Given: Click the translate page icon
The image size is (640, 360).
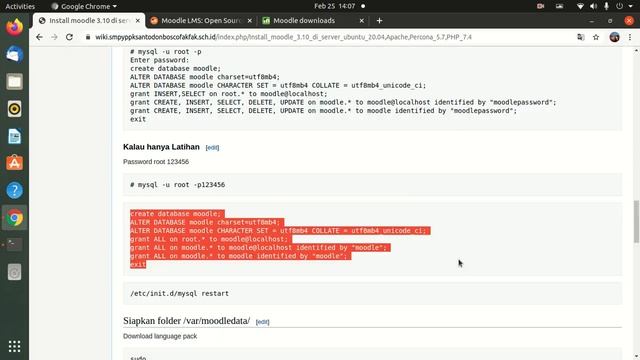Looking at the screenshot, I should pos(580,37).
